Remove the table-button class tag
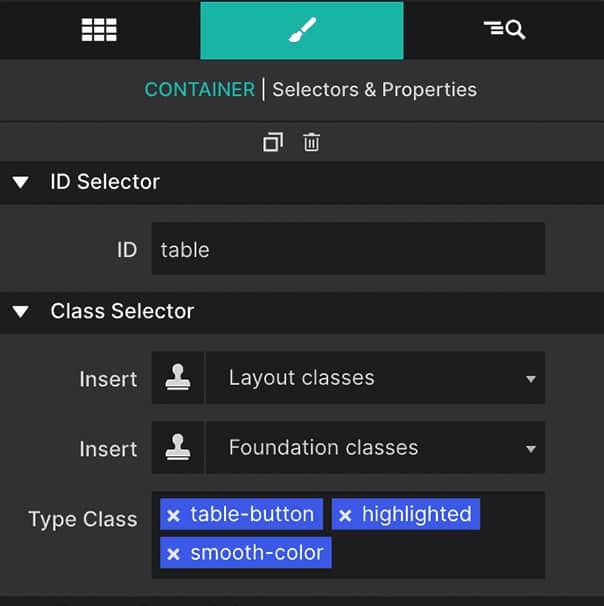Image resolution: width=604 pixels, height=606 pixels. (x=173, y=516)
